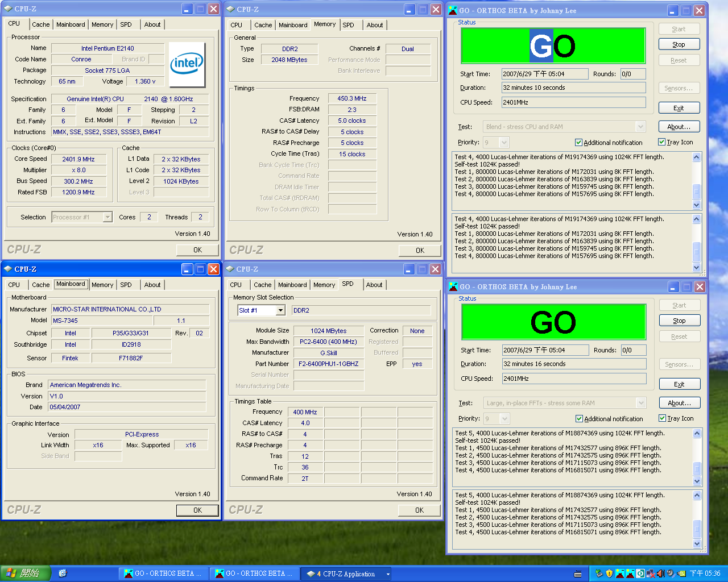
Task: Open Mainboard tab in the CPU-Z Processor info window
Action: [71, 24]
